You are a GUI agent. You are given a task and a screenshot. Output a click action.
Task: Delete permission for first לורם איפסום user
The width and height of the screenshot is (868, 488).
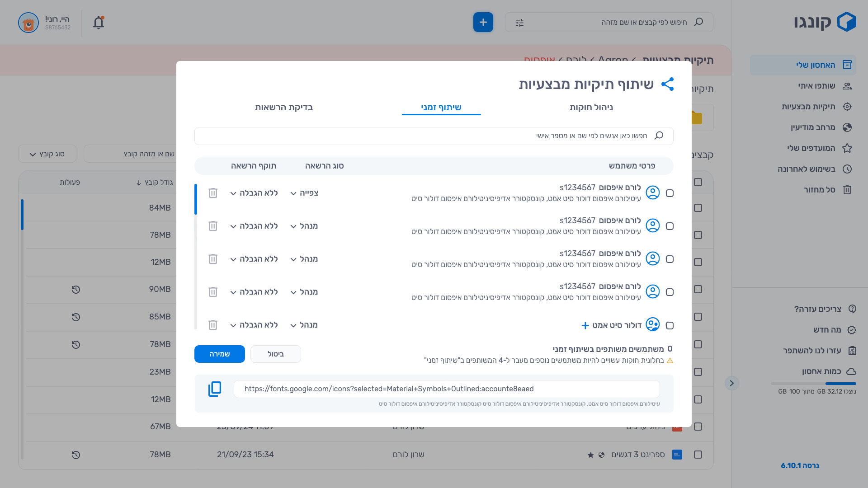tap(213, 193)
